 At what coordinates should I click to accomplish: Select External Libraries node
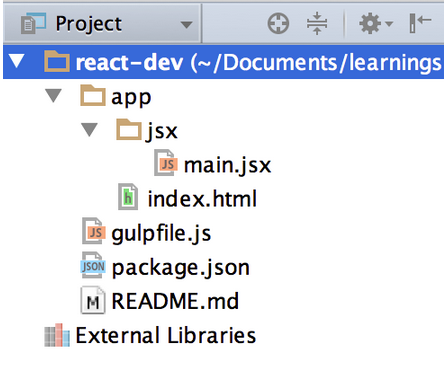(x=166, y=335)
